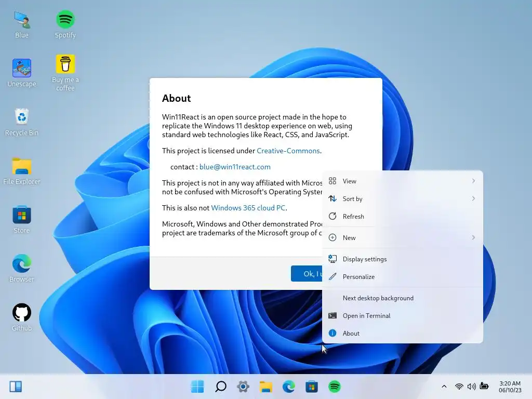Click the blue@win11react.com email link
This screenshot has width=532, height=399.
tap(235, 167)
